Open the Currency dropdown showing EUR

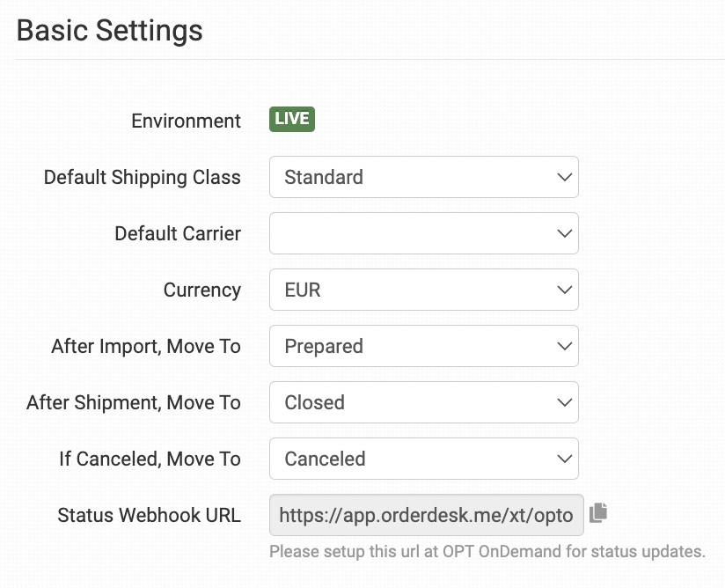[423, 290]
